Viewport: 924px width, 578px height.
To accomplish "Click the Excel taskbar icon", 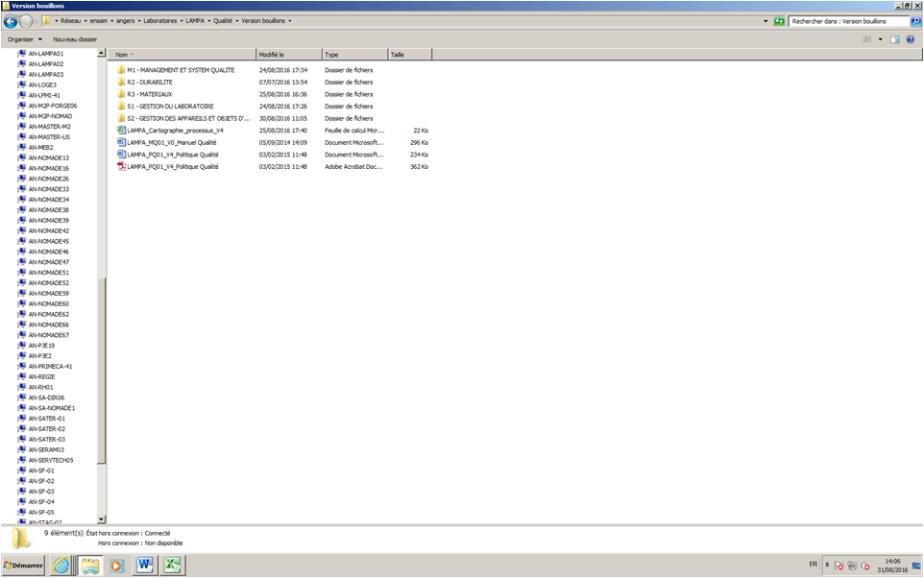I will (172, 566).
